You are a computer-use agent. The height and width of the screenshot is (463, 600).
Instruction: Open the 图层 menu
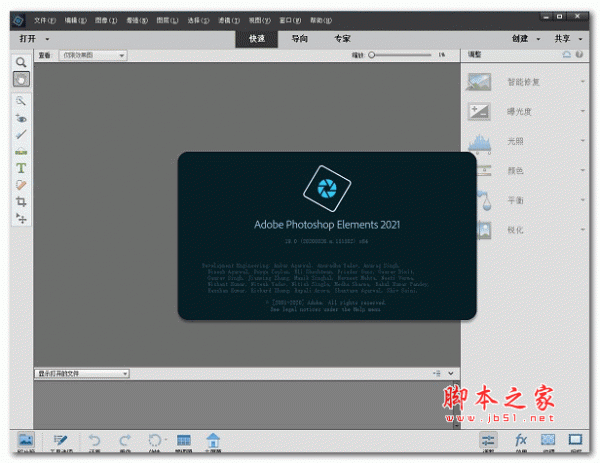click(x=167, y=20)
